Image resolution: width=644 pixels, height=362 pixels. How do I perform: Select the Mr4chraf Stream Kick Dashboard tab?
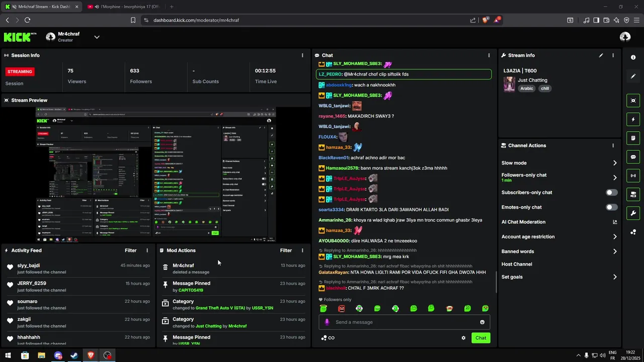pyautogui.click(x=42, y=7)
